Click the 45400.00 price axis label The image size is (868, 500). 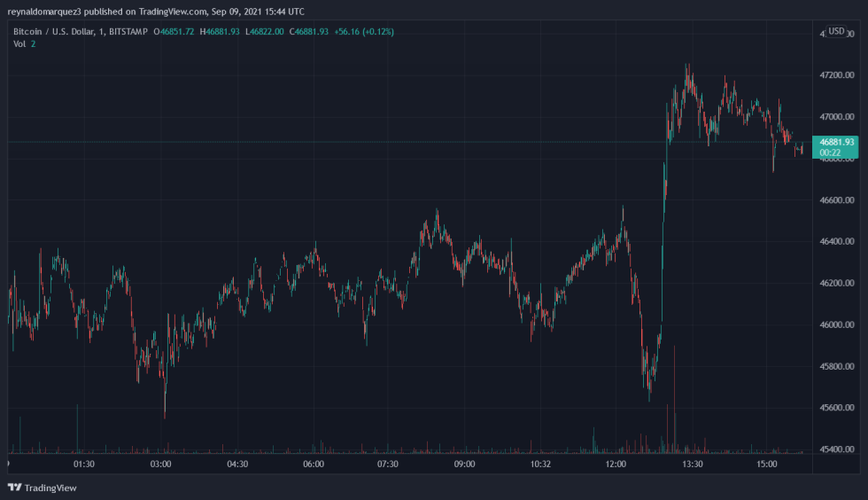click(837, 450)
